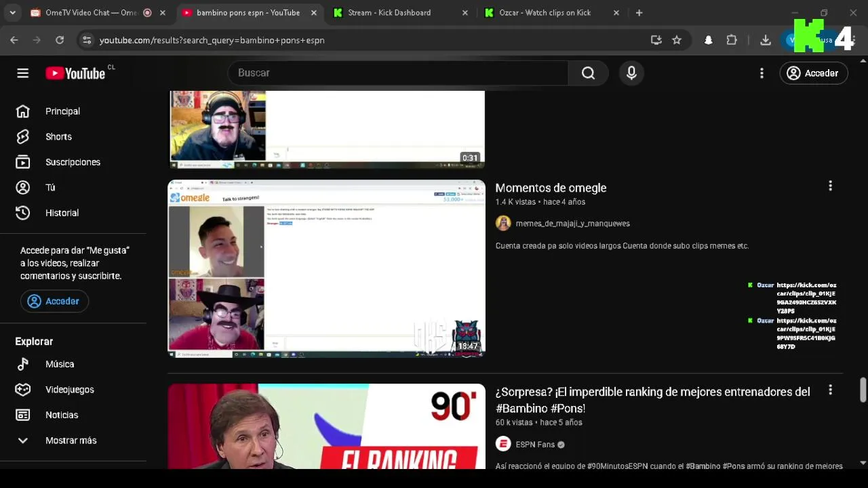Switch to OmeTV Video Chat tab
Image resolution: width=868 pixels, height=488 pixels.
click(92, 13)
